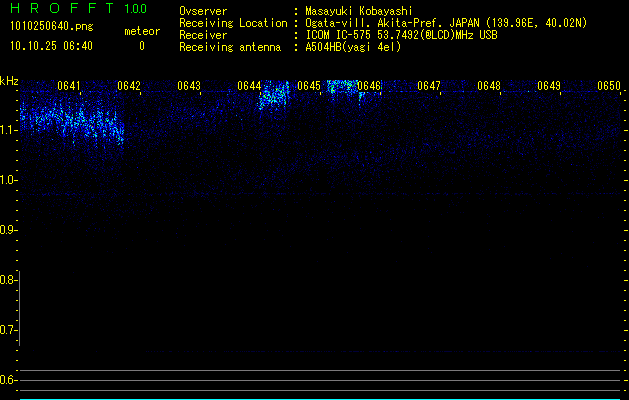Click the 0644 time marker
The height and width of the screenshot is (400, 629).
click(x=249, y=86)
